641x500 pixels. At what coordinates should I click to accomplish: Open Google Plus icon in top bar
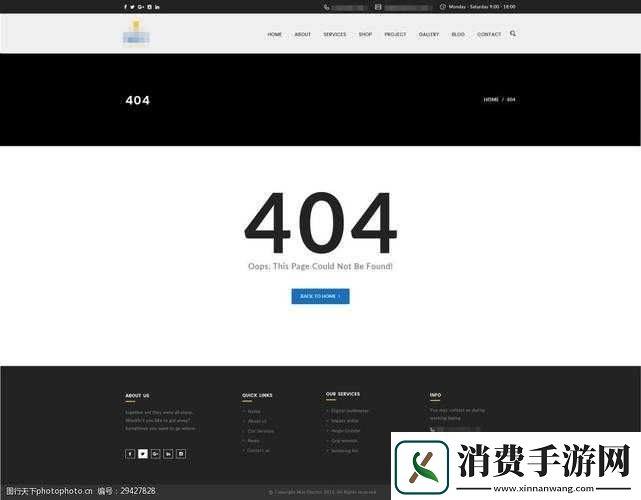141,7
